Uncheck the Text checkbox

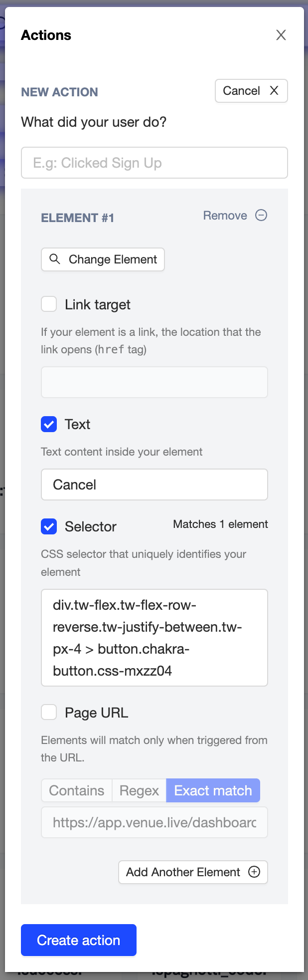[x=49, y=424]
